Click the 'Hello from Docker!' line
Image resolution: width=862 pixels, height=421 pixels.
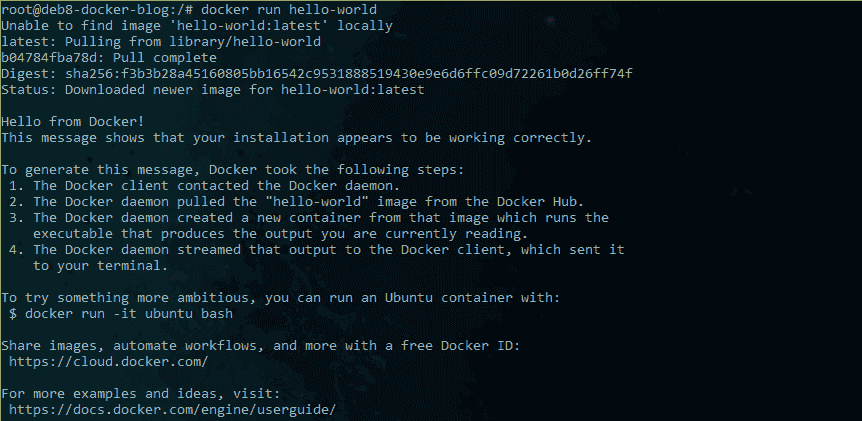(73, 121)
